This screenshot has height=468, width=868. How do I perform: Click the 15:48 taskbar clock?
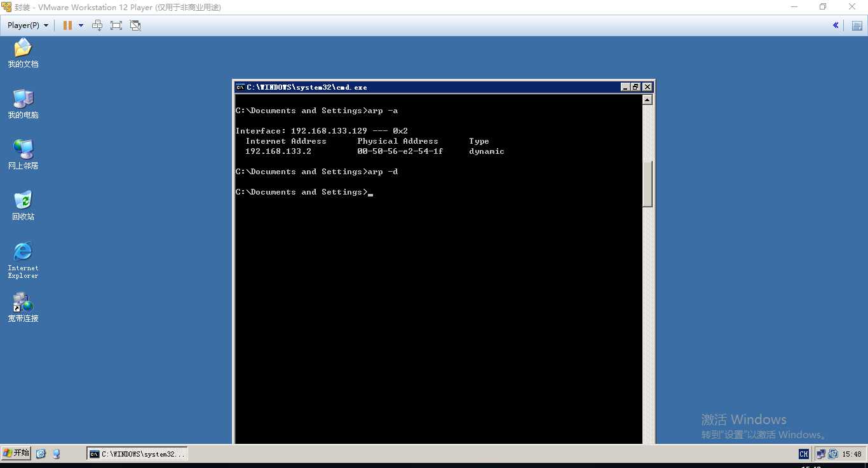coord(851,454)
